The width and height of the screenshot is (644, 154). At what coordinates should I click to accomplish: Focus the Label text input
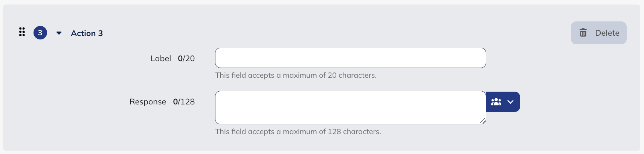(350, 58)
